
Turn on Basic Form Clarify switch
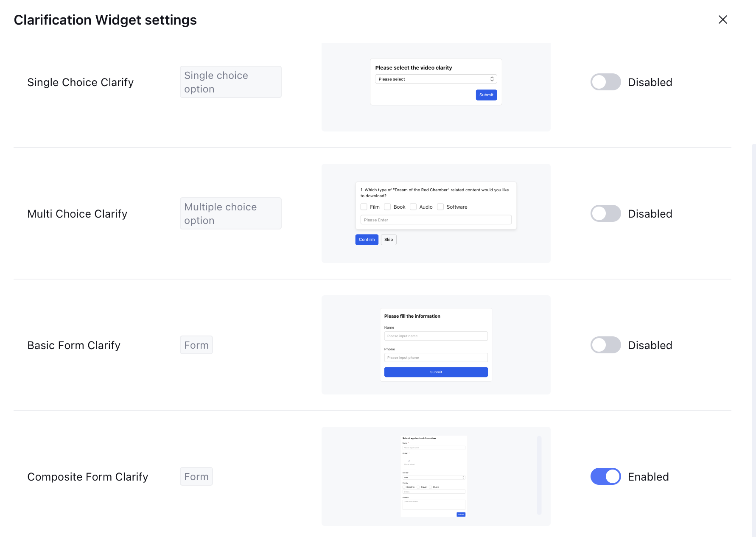click(x=605, y=345)
